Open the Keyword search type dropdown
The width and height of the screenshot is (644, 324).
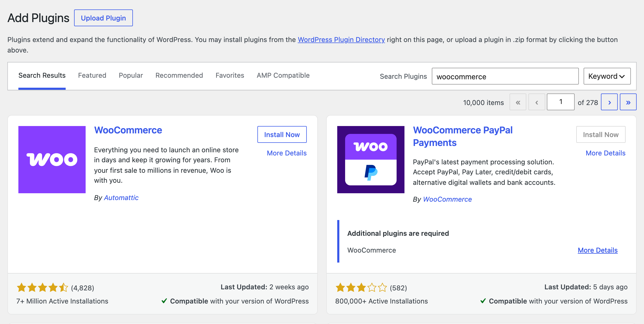tap(607, 76)
